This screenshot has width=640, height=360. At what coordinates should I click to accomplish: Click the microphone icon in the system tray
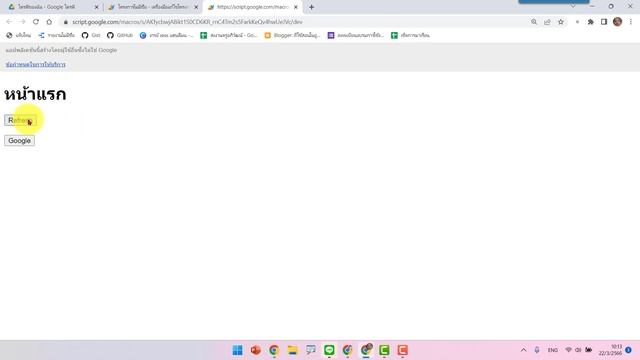click(x=537, y=350)
